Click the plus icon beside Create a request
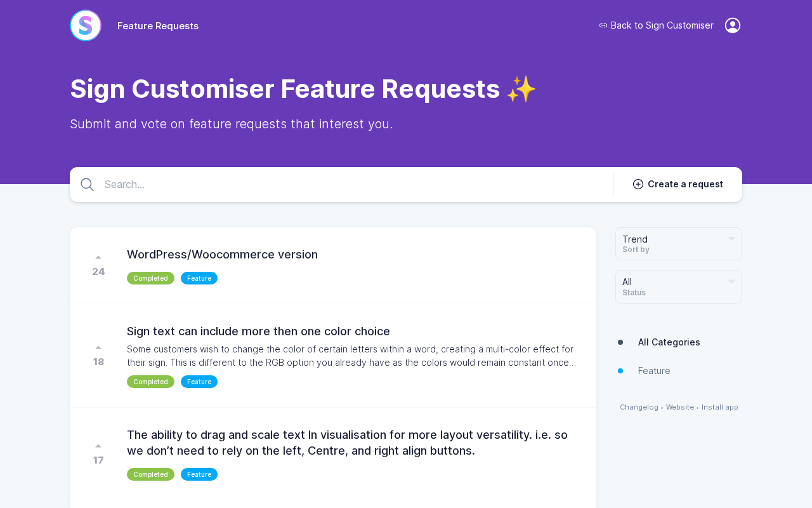 coord(638,184)
